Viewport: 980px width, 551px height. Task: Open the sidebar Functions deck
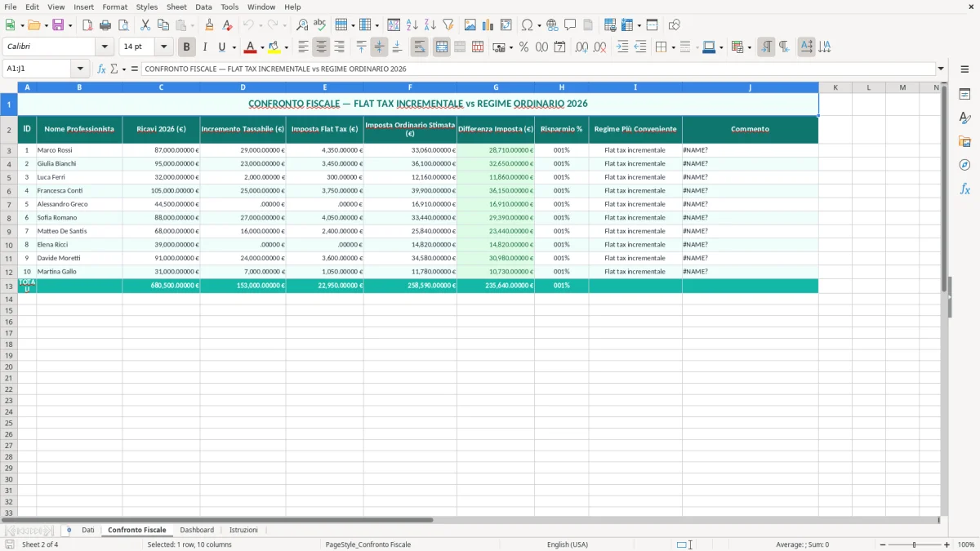pyautogui.click(x=964, y=189)
